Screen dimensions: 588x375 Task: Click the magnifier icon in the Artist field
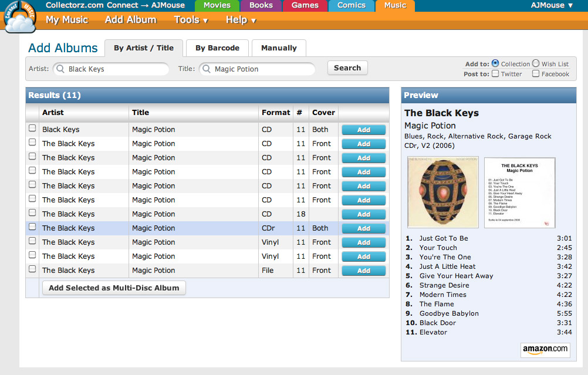point(60,69)
